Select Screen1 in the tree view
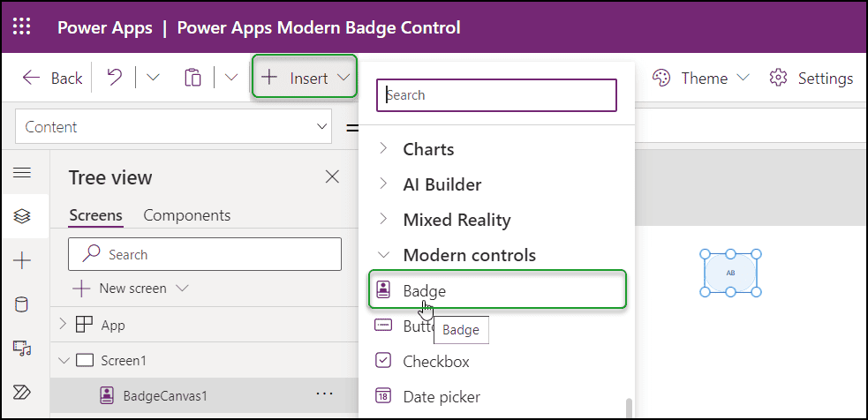868x420 pixels. [x=124, y=361]
